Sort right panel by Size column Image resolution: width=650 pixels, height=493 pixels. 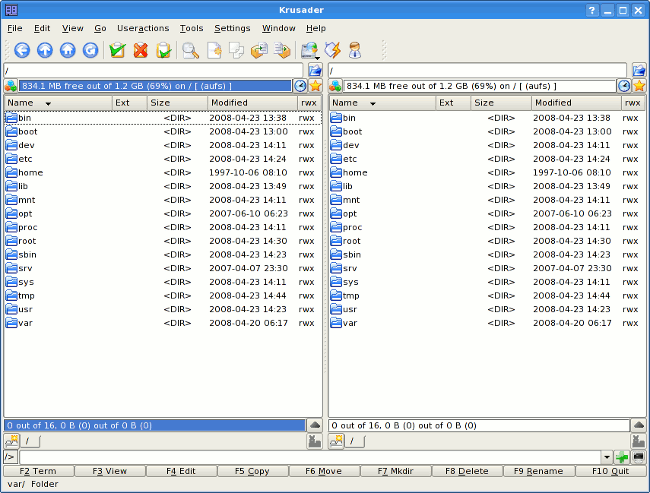(500, 103)
